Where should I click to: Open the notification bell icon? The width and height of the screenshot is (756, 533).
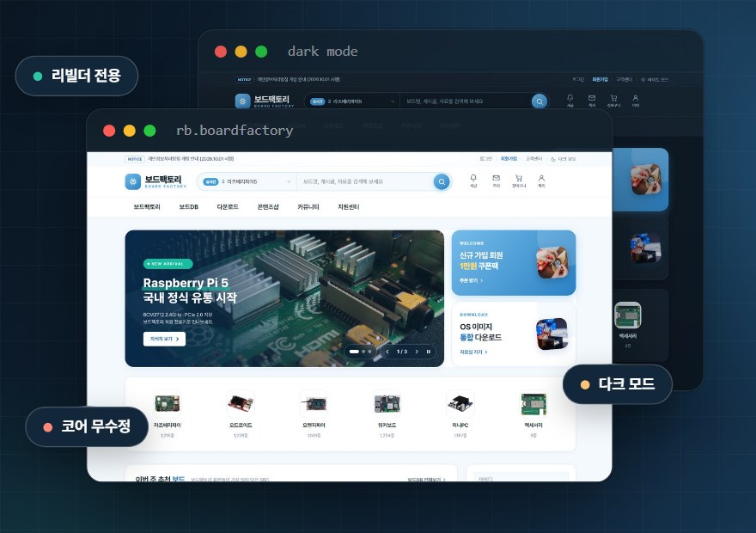pos(473,181)
